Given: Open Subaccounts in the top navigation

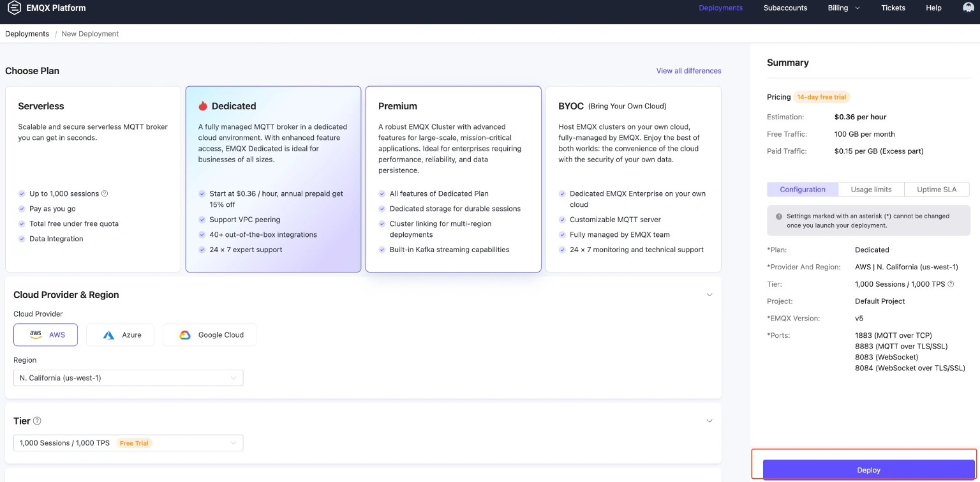Looking at the screenshot, I should [785, 8].
